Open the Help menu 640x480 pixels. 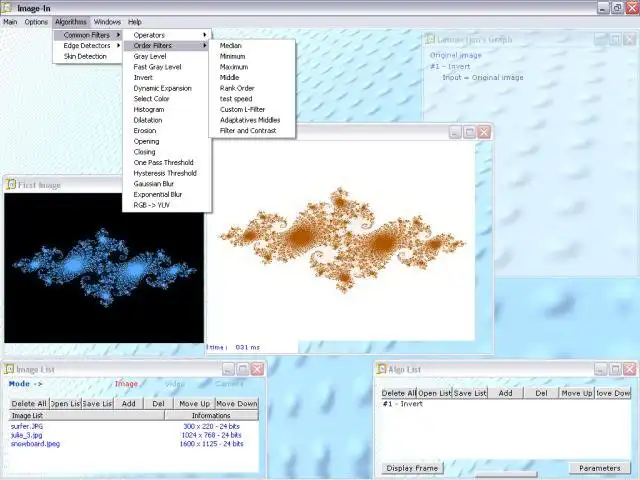click(135, 22)
